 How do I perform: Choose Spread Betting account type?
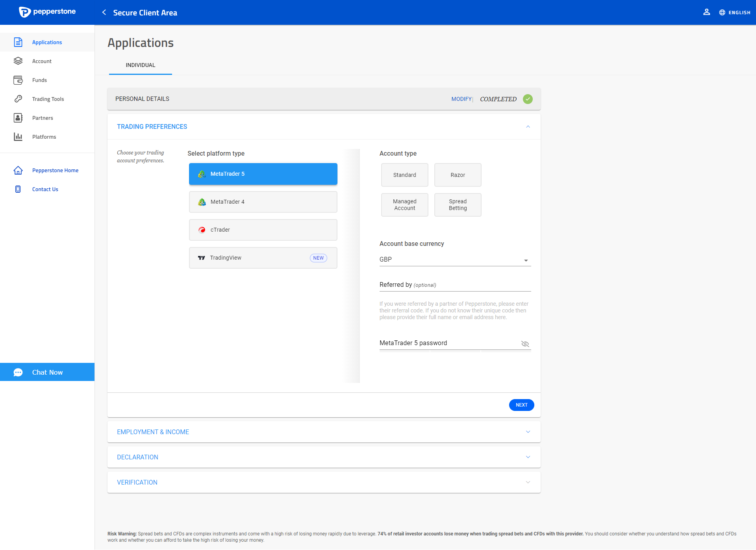[x=458, y=205]
